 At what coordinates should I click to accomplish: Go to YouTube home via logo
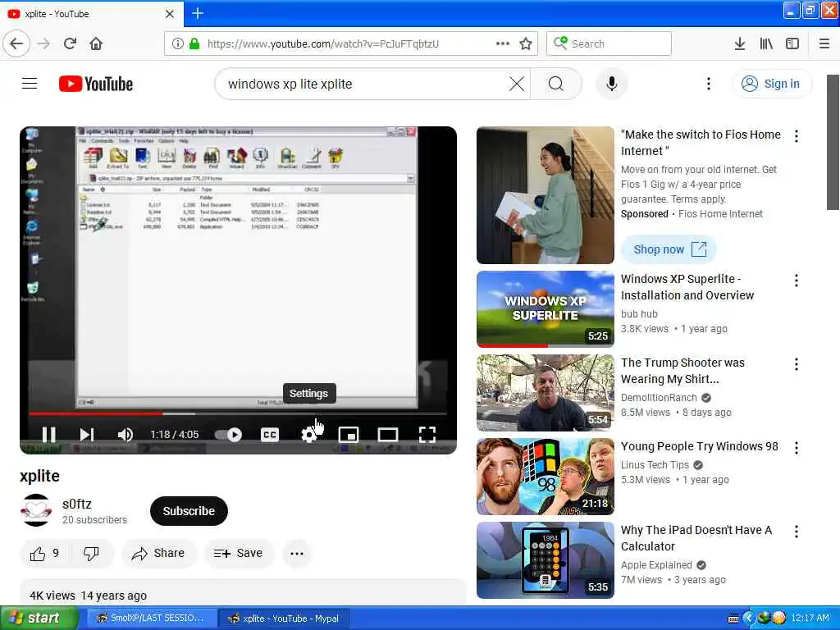(96, 84)
